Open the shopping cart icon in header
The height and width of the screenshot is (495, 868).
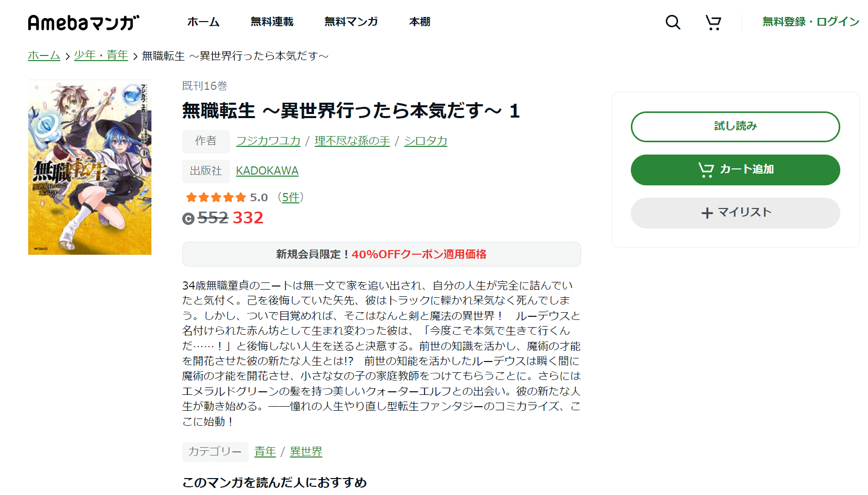coord(713,22)
